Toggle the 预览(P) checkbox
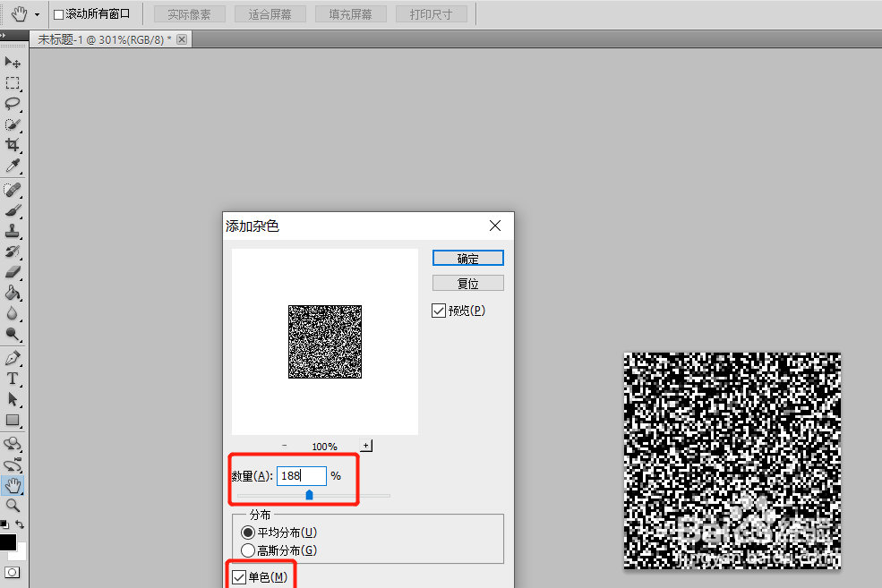This screenshot has width=882, height=588. tap(439, 311)
